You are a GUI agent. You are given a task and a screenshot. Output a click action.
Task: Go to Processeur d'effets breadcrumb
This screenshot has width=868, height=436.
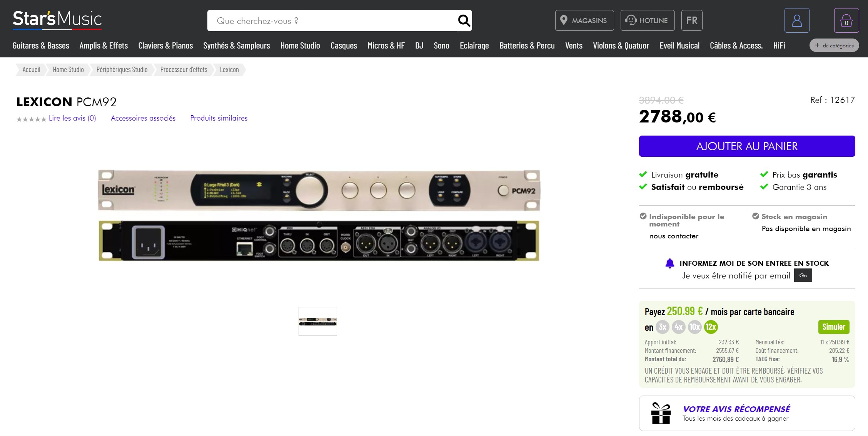[184, 70]
